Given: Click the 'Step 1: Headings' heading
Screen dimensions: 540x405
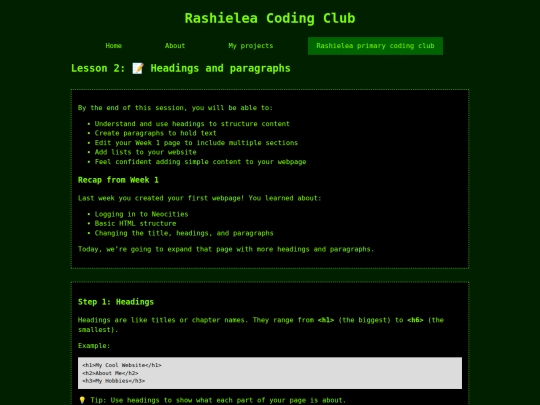Looking at the screenshot, I should pos(116,302).
